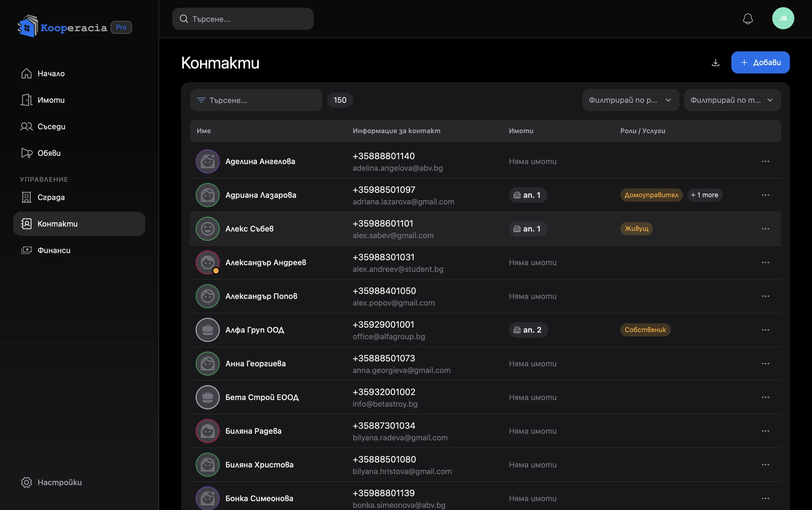Click Александър Андреев's avatar with orange dot
Screen dimensions: 812x510
click(208, 263)
